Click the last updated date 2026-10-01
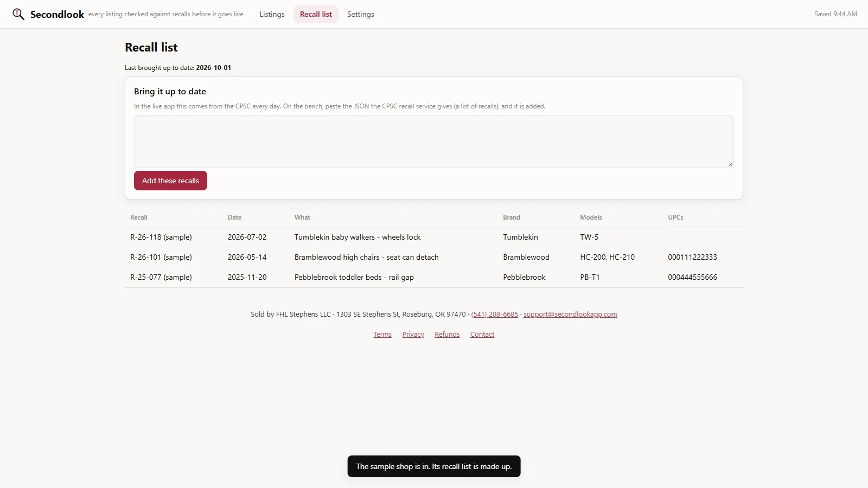868x488 pixels. (213, 68)
